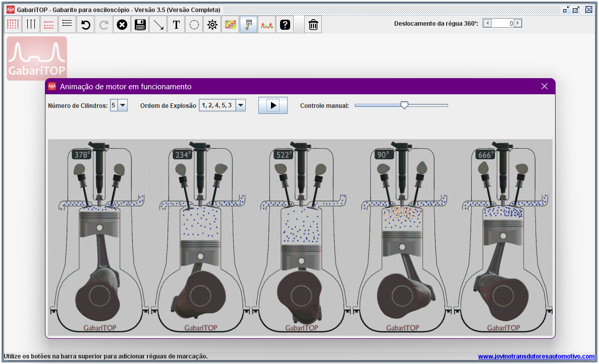Click the trash bin delete icon
Screen dimensions: 599x364
(313, 25)
